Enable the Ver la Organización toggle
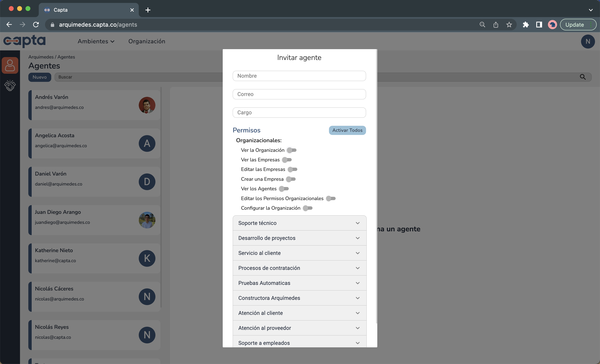The height and width of the screenshot is (364, 600). pyautogui.click(x=291, y=150)
